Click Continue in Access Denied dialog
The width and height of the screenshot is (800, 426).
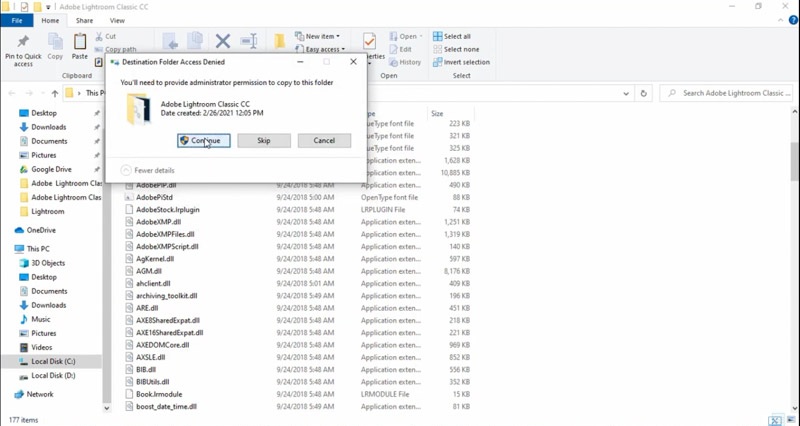point(204,141)
